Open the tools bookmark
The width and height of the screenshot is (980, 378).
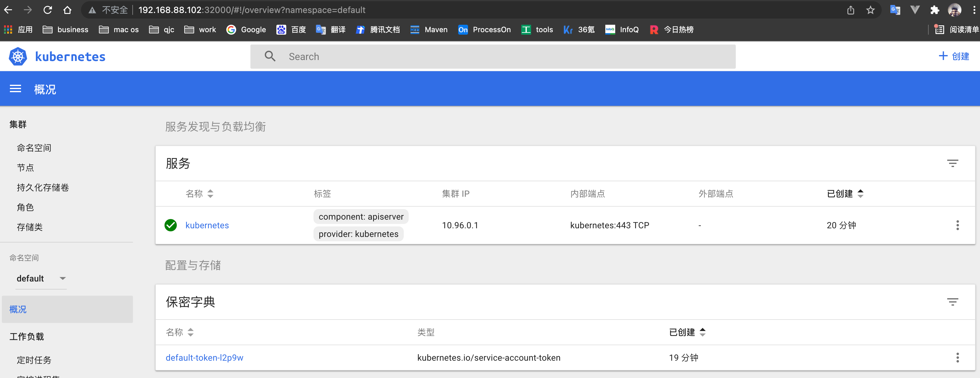point(537,30)
